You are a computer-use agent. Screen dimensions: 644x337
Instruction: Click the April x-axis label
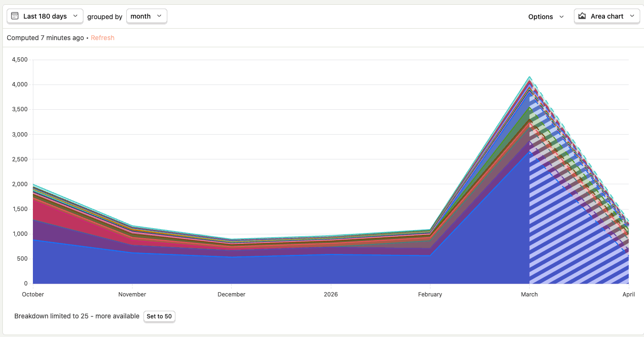[x=628, y=295]
